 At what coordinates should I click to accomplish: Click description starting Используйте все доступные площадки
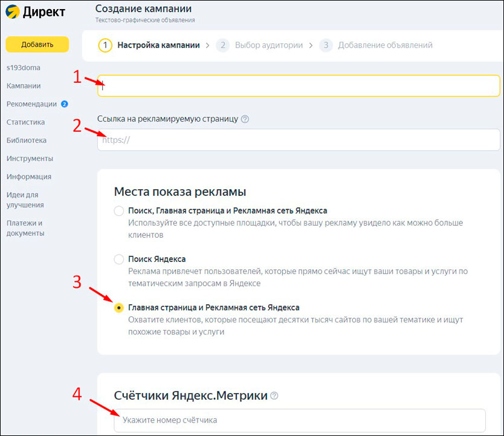296,229
